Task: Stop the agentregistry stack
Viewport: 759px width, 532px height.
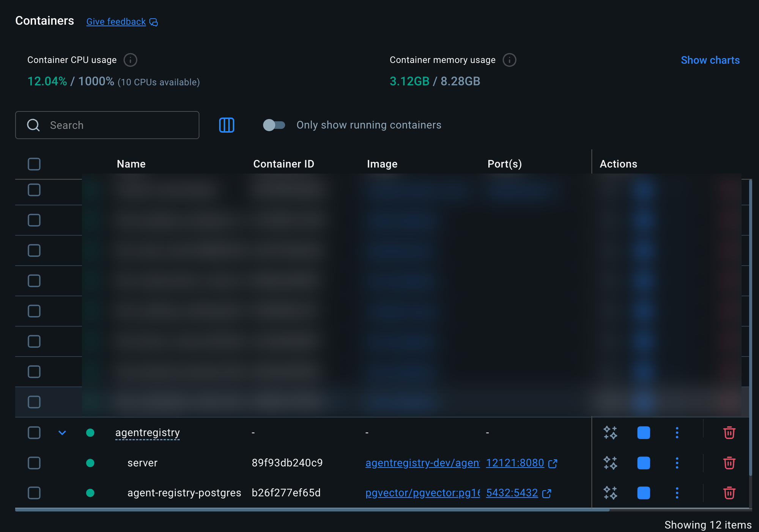Action: click(643, 433)
